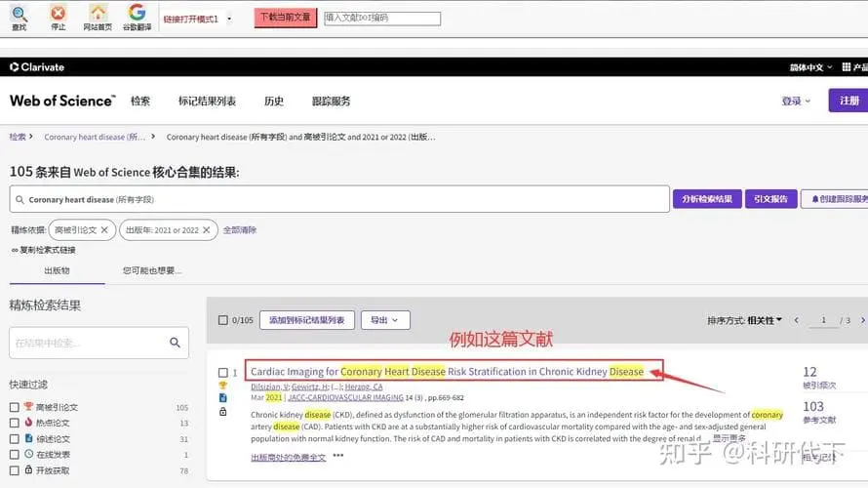Open the 历史 menu item
Screen dimensions: 868x488
tap(274, 102)
